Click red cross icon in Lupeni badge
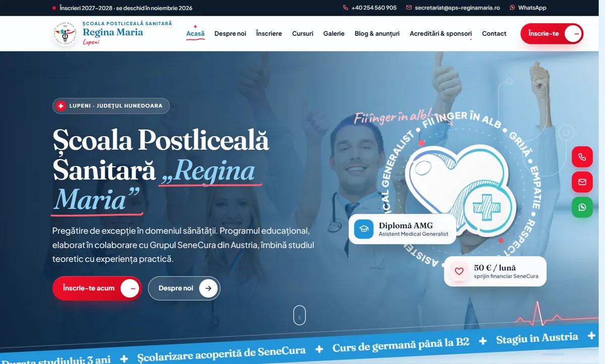 pos(61,106)
